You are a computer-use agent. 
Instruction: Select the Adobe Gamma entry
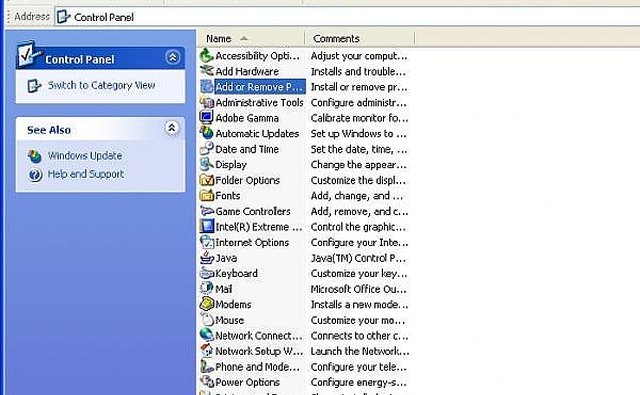247,118
